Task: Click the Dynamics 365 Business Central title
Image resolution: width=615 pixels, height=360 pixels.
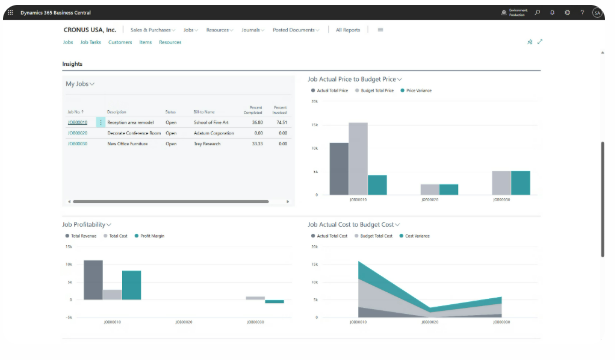Action: pyautogui.click(x=56, y=13)
